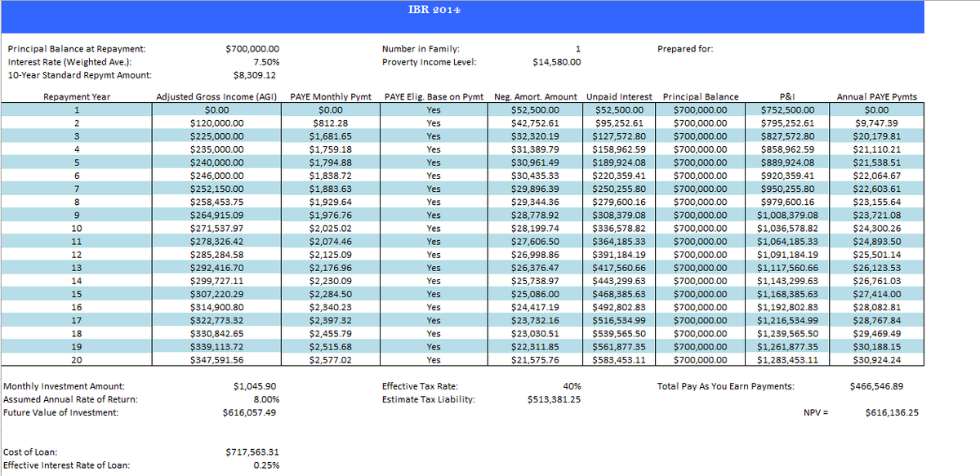This screenshot has height=476, width=980.
Task: Select Monthly Investment Amount value $1,045.90
Action: coord(254,386)
